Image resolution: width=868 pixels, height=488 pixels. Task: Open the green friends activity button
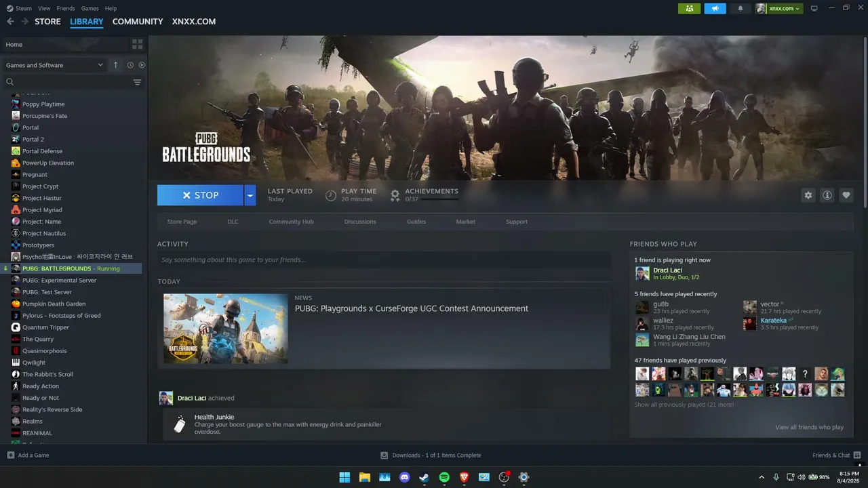pos(689,8)
